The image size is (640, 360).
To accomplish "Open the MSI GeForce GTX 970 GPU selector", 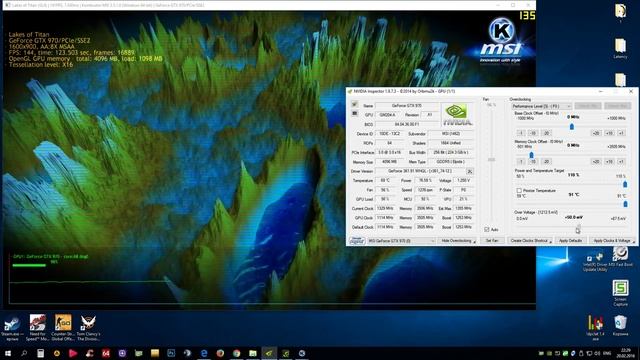I will pos(401,241).
